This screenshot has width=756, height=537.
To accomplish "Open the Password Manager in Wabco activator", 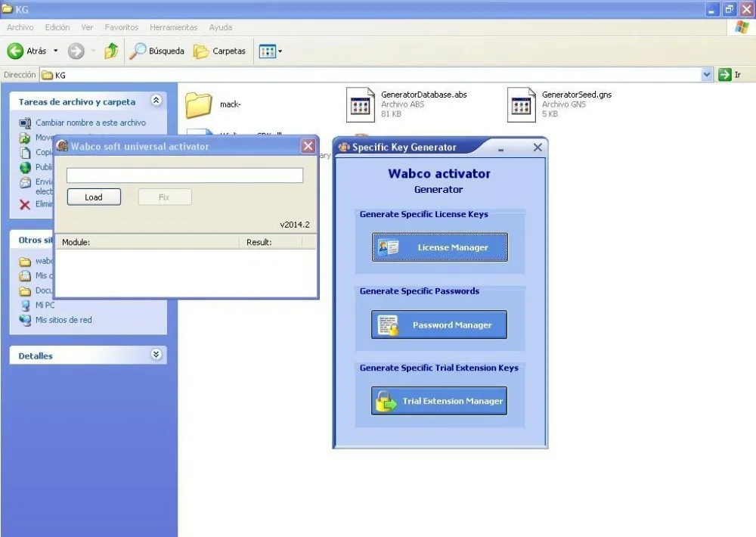I will pos(438,324).
